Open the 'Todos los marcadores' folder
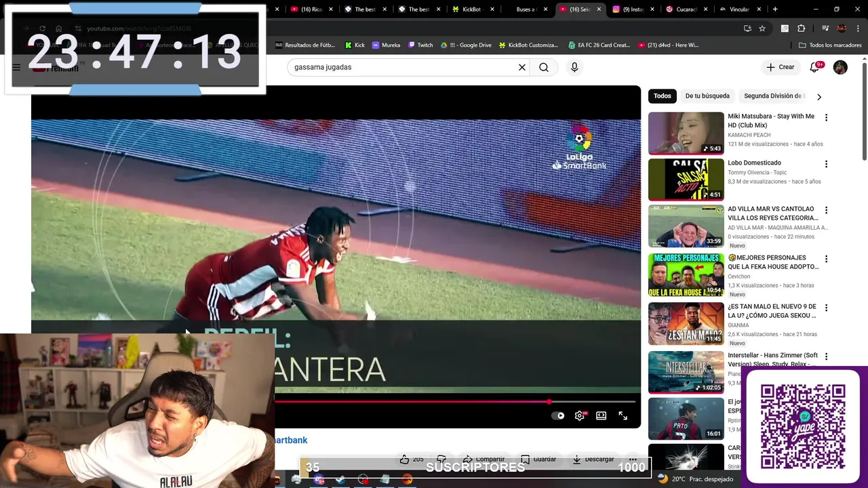The height and width of the screenshot is (488, 868). [x=831, y=45]
